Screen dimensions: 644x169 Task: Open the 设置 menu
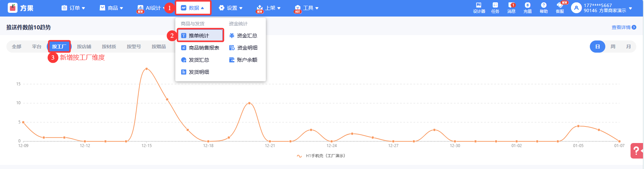click(230, 8)
